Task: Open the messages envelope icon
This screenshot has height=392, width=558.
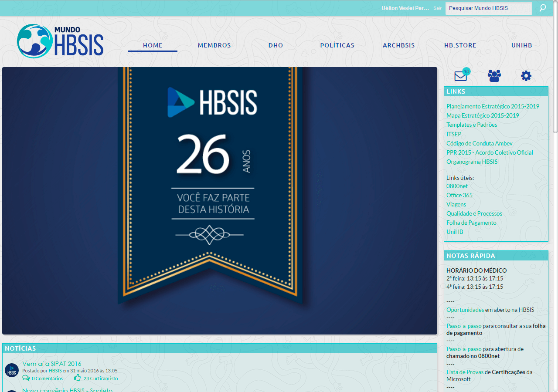Action: coord(461,76)
